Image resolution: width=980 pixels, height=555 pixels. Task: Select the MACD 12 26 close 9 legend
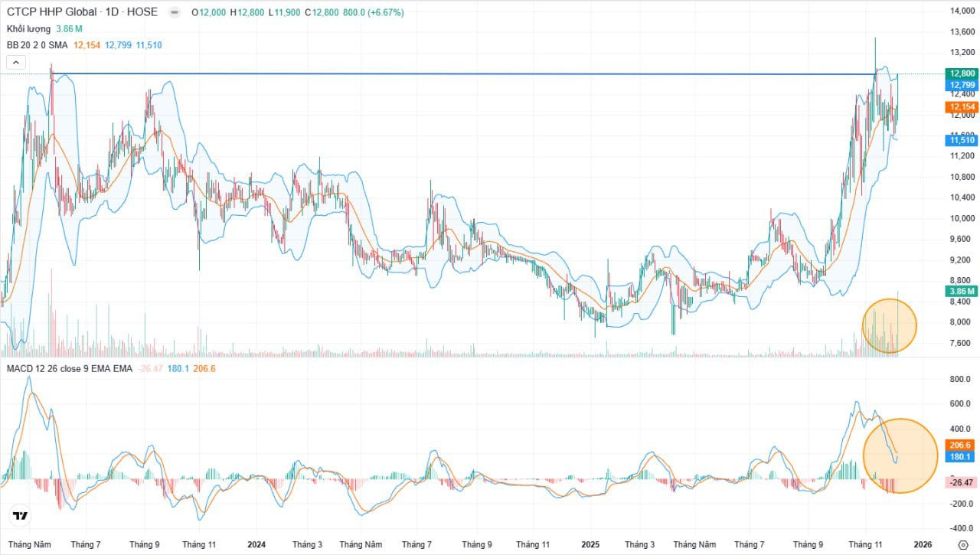point(69,369)
